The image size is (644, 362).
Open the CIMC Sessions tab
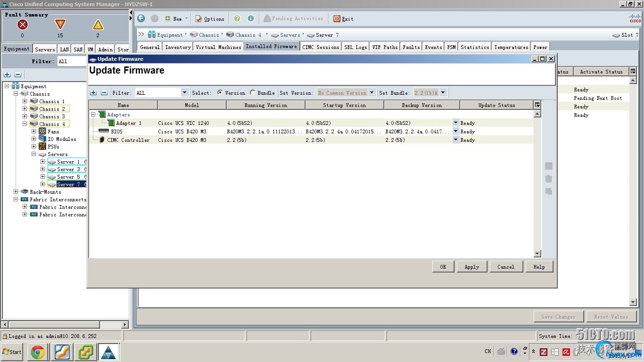[x=321, y=47]
